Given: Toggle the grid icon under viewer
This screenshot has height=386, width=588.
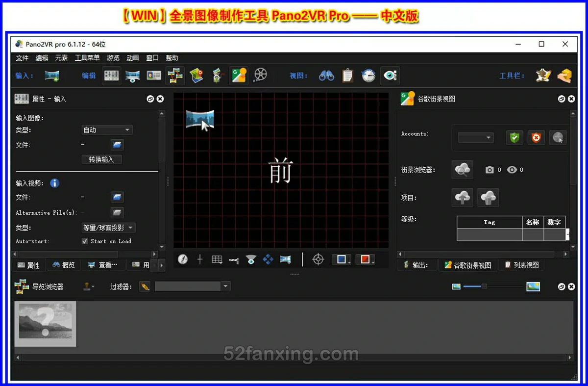Looking at the screenshot, I should (217, 259).
